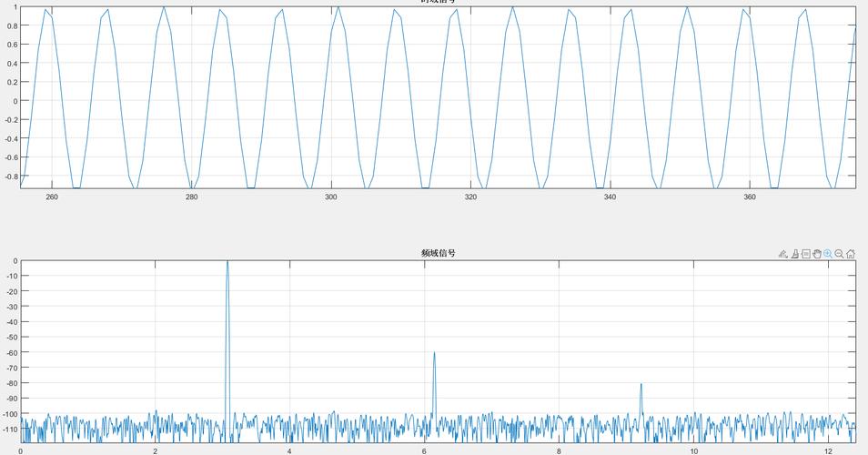Activate the pan hand tool
Viewport: 868px width, 455px height.
coord(817,254)
